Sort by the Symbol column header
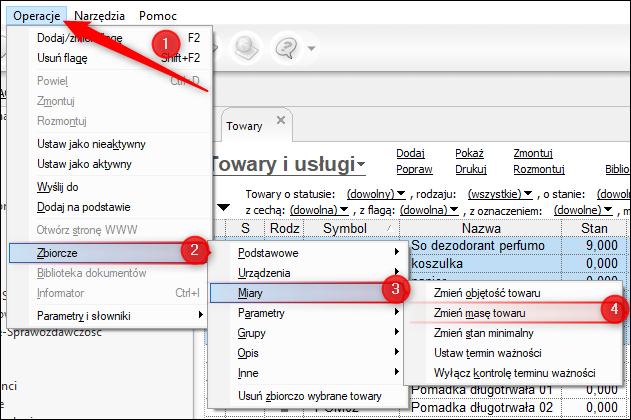 click(x=351, y=229)
